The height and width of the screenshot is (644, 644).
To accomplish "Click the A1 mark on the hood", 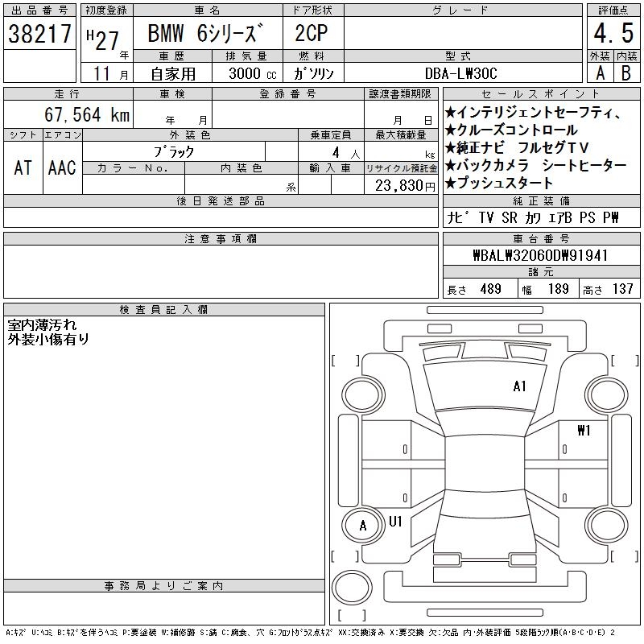I will [519, 386].
